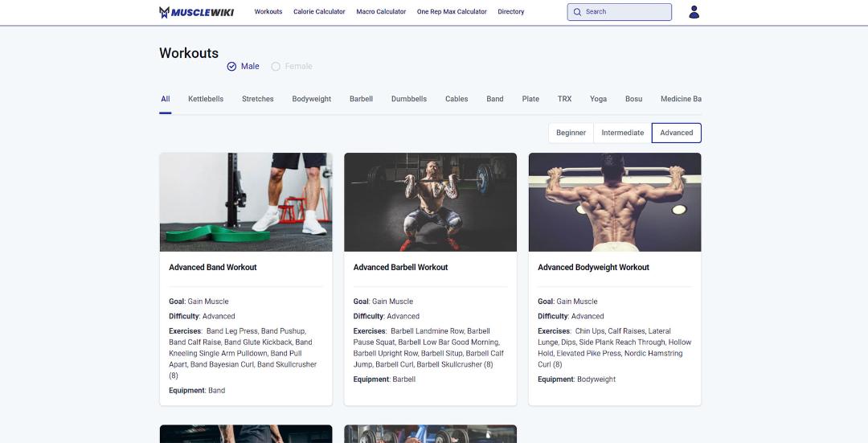This screenshot has width=868, height=443.
Task: Switch to the Medicine Ball tab
Action: pos(681,99)
